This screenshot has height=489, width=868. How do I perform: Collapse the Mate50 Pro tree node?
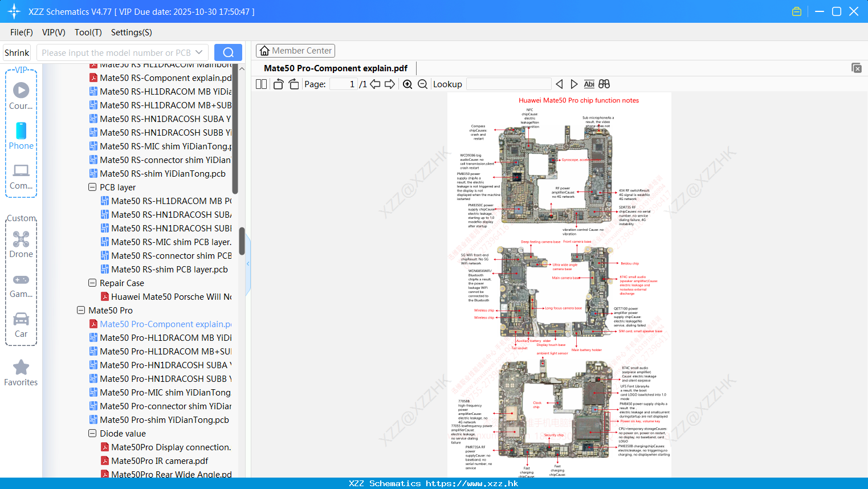click(x=81, y=310)
